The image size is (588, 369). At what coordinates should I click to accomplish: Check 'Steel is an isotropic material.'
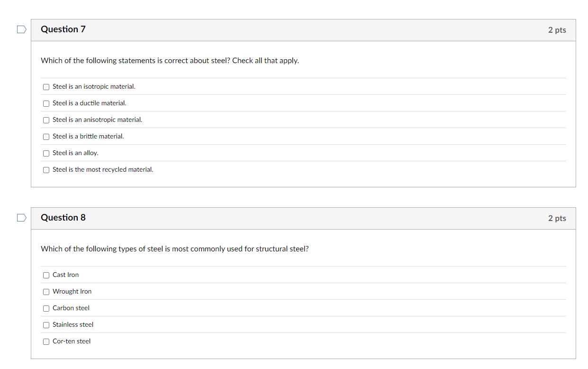46,87
